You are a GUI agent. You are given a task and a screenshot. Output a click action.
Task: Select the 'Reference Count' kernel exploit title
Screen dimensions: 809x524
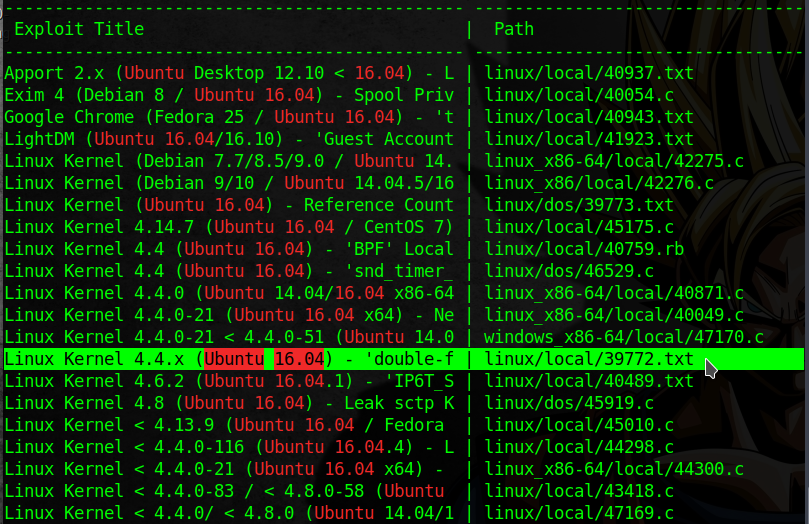229,205
